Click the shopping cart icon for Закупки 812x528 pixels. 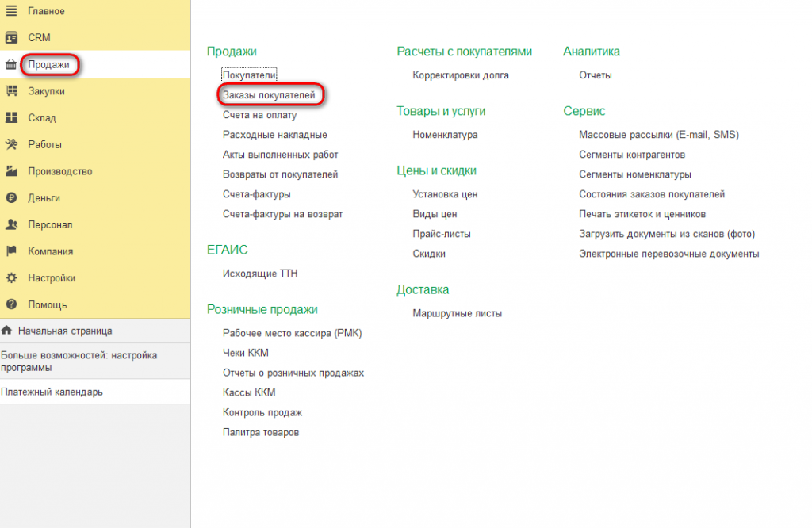[11, 91]
